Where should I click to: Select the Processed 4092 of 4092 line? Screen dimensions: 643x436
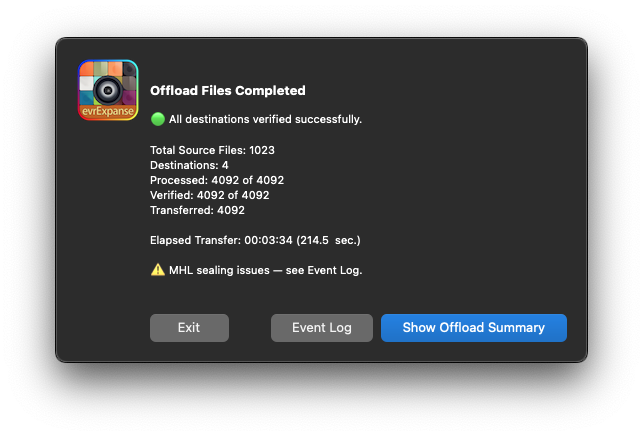click(x=217, y=180)
